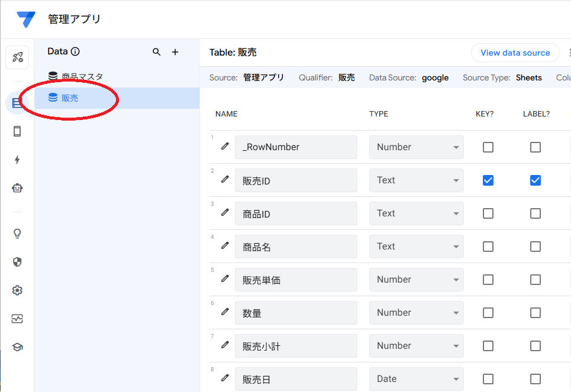Viewport: 571px width, 392px height.
Task: Open TYPE dropdown for 販売日
Action: click(417, 379)
